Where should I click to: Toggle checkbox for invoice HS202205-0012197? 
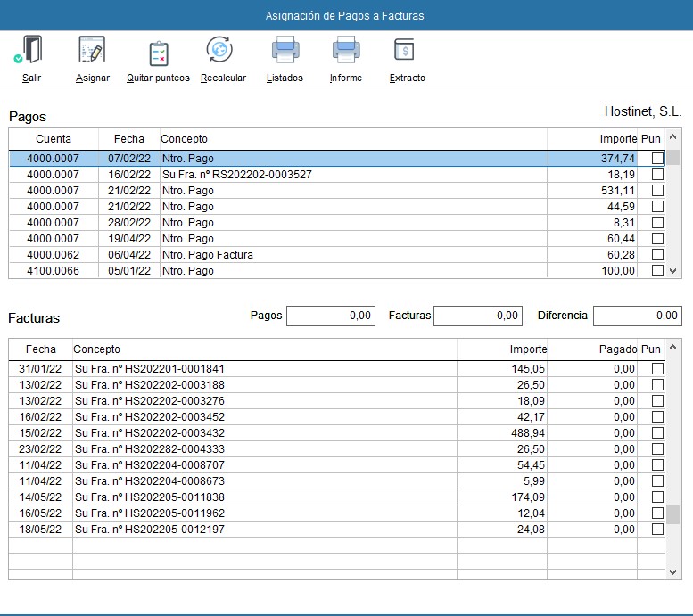[x=657, y=530]
